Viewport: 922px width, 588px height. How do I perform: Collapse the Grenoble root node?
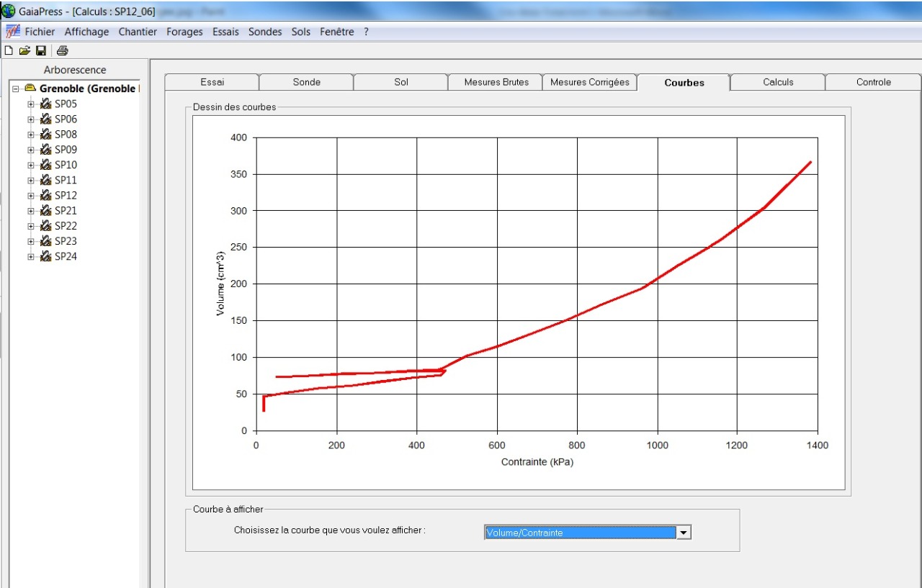15,89
